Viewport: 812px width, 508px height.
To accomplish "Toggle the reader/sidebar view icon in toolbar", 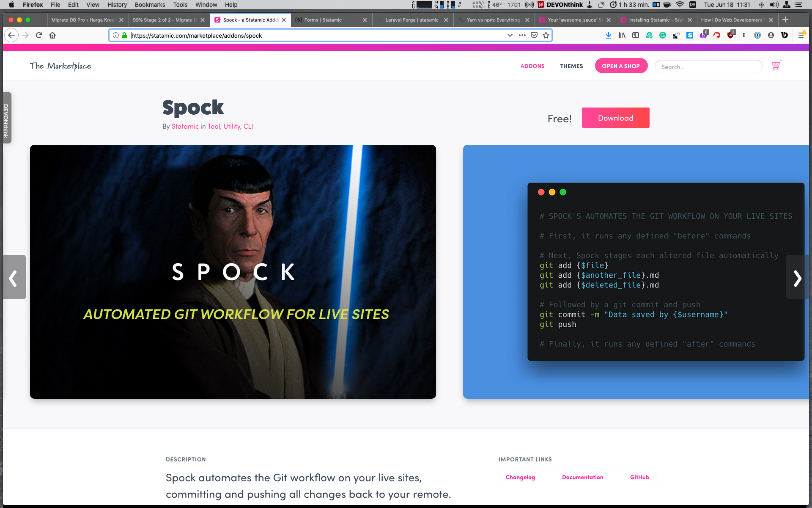I will (635, 35).
